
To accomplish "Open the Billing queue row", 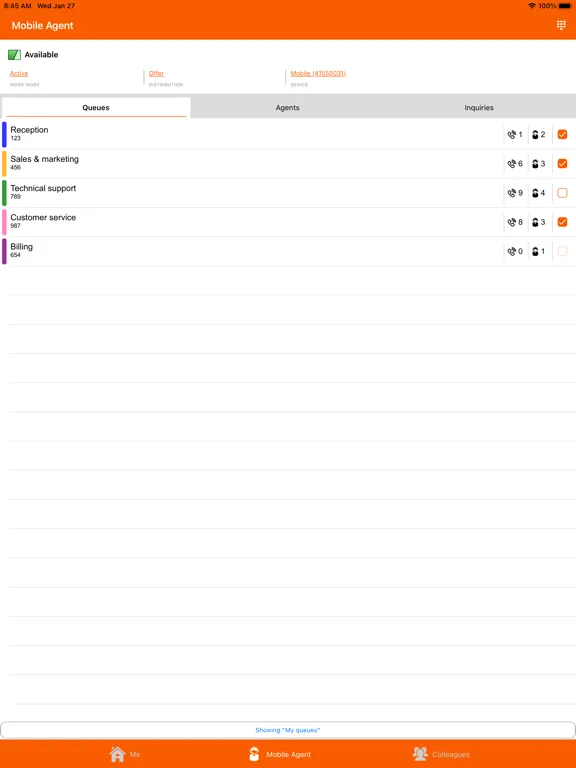I will tap(288, 251).
